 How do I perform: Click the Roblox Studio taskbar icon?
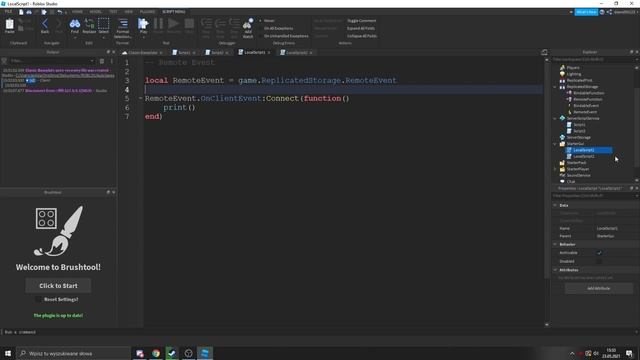click(204, 353)
